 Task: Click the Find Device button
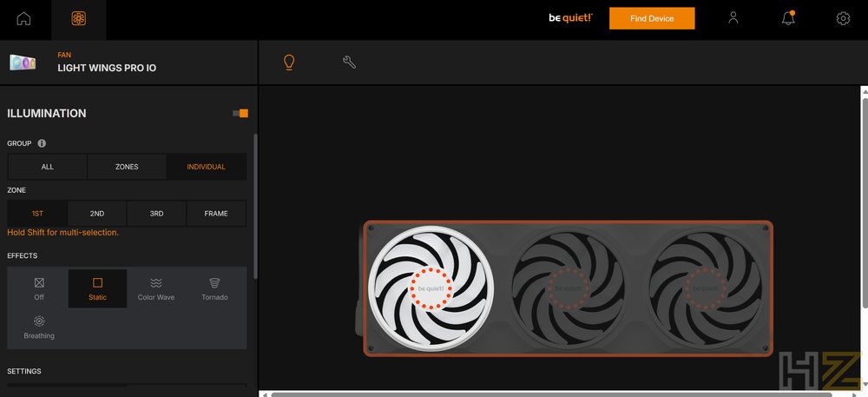[652, 18]
